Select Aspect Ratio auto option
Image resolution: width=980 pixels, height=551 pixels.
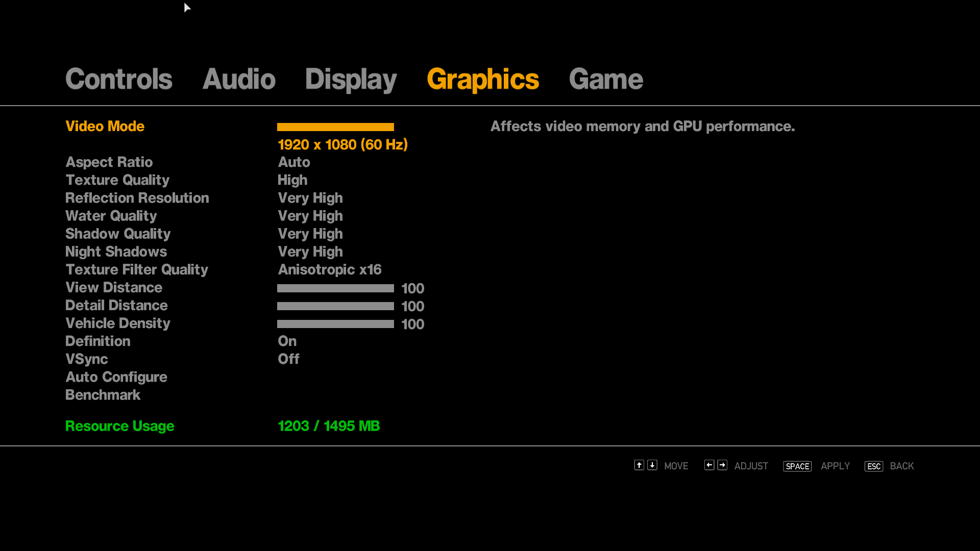coord(293,161)
